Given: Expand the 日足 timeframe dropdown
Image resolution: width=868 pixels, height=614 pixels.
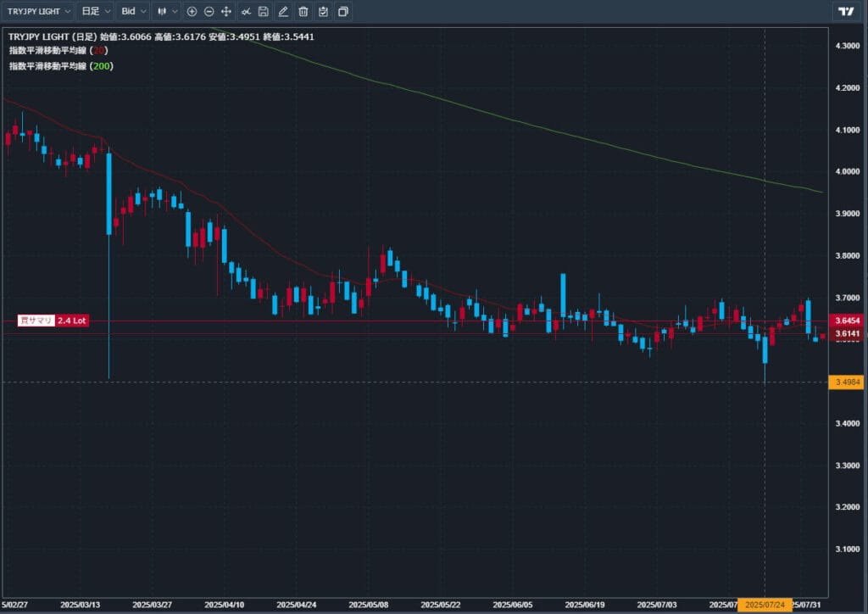Looking at the screenshot, I should pos(94,11).
